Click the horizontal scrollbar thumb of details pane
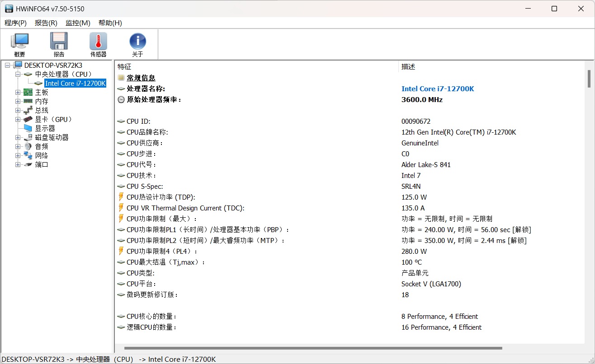The height and width of the screenshot is (364, 595). click(x=313, y=348)
